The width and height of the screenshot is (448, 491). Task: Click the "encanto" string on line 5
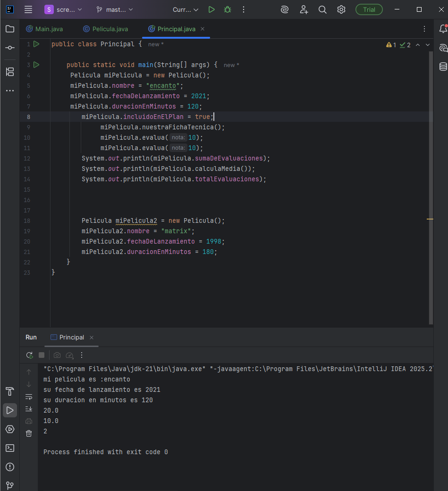(x=162, y=85)
